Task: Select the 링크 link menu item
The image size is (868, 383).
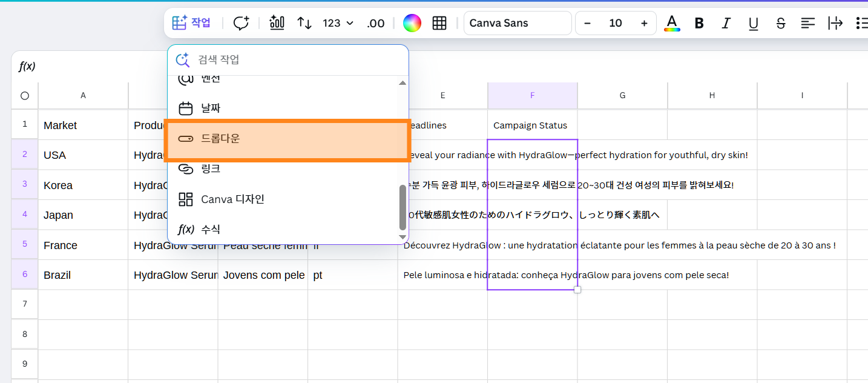Action: [x=282, y=168]
